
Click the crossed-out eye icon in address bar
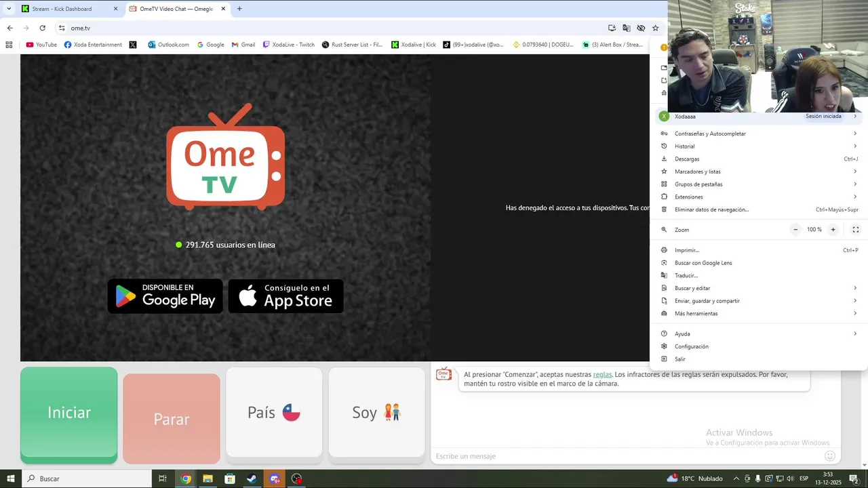coord(641,28)
